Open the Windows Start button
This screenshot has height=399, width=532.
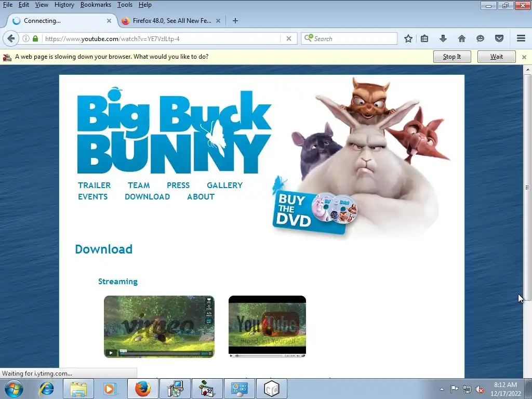(x=14, y=389)
